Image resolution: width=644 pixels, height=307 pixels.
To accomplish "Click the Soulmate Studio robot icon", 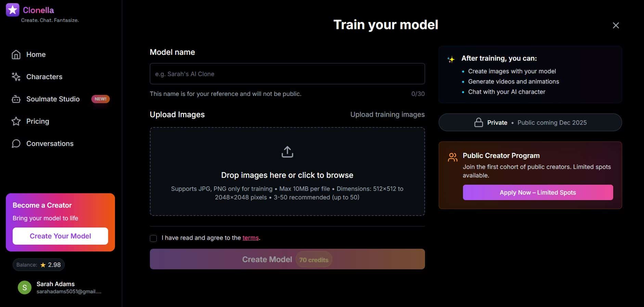I will (16, 99).
